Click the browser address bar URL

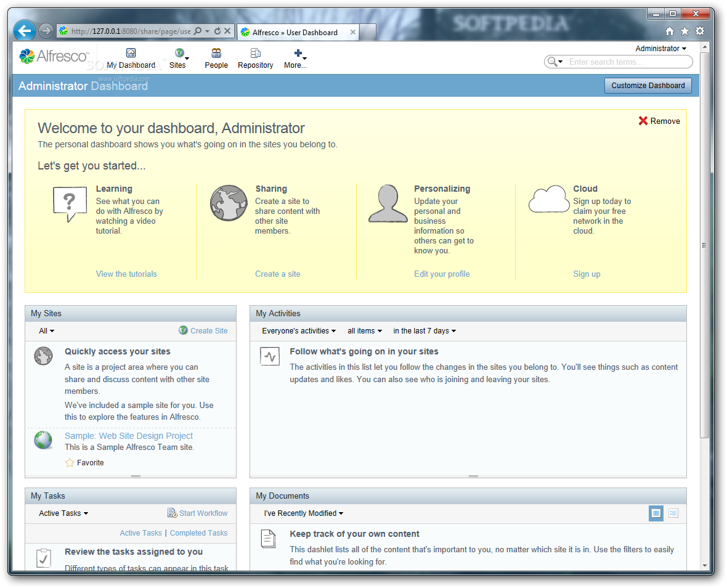(x=131, y=31)
